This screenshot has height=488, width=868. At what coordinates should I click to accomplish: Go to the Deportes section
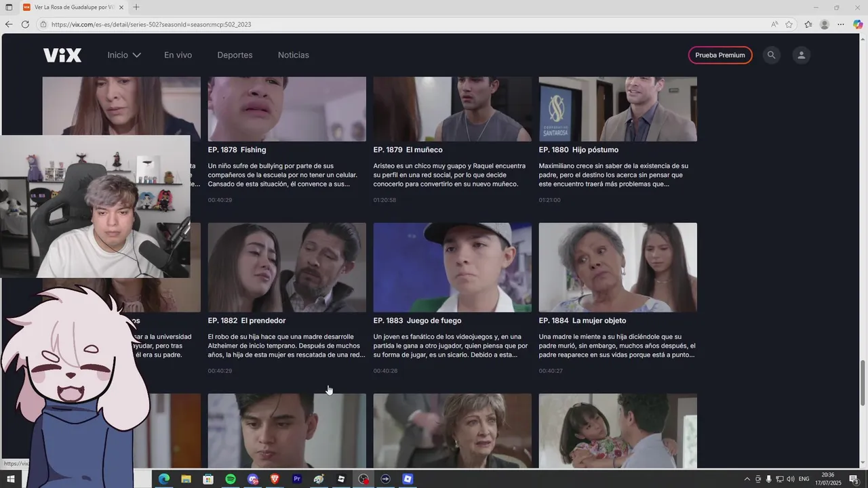[235, 55]
